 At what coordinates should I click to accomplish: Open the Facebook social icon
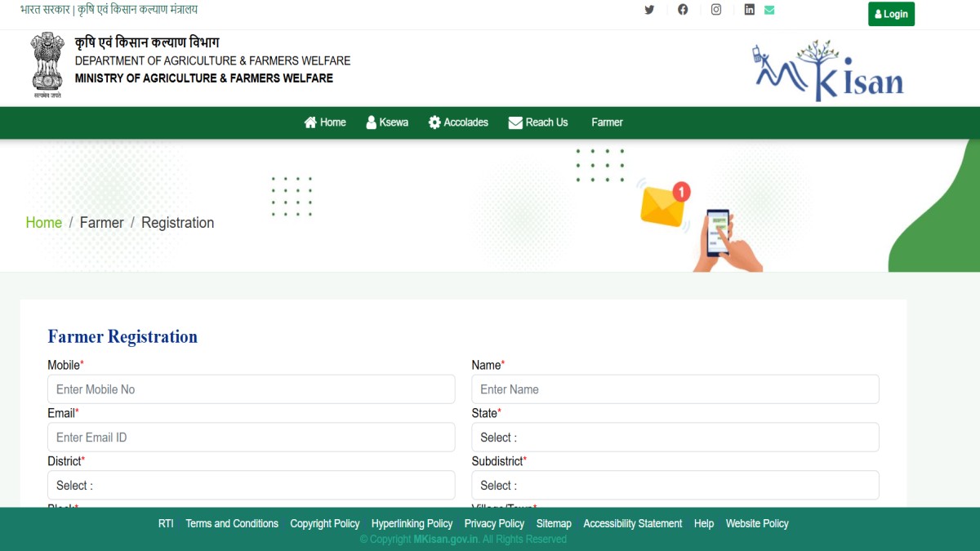[683, 10]
